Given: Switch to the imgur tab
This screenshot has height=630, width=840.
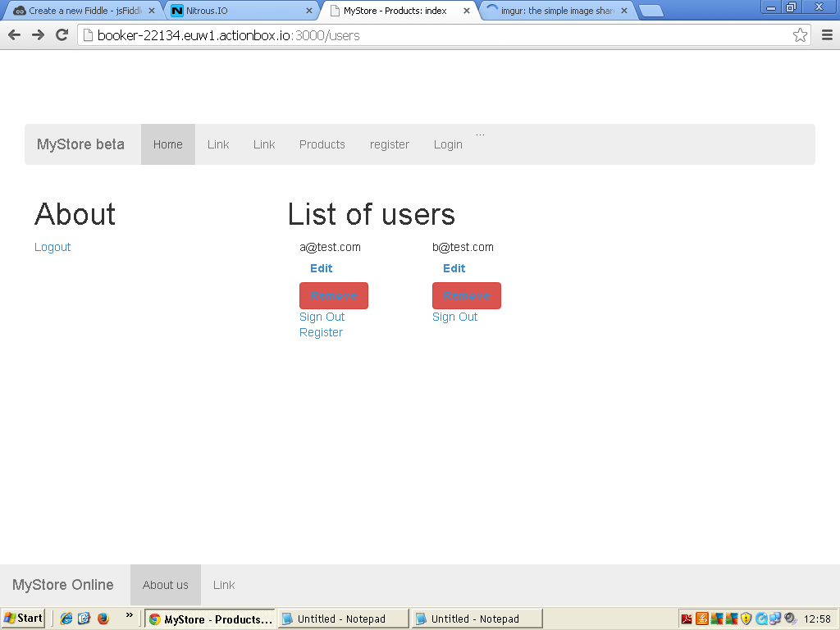Looking at the screenshot, I should point(557,11).
